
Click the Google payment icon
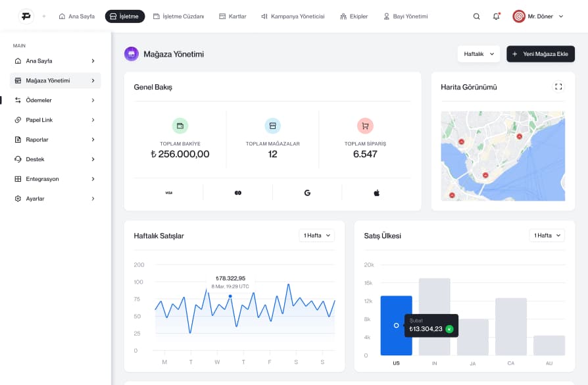tap(307, 193)
